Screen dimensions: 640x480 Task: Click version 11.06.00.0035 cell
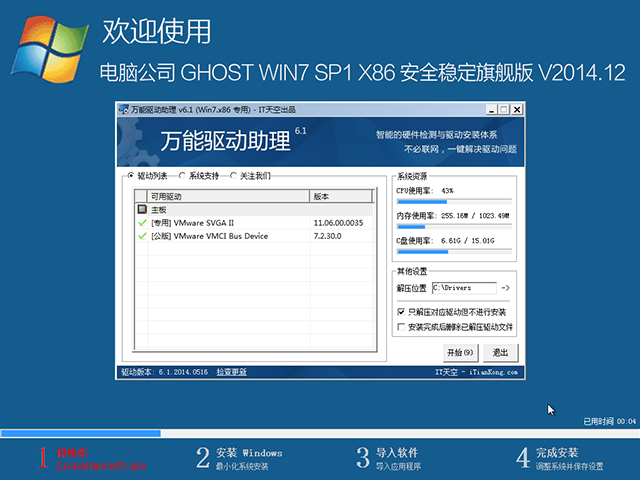tap(338, 223)
